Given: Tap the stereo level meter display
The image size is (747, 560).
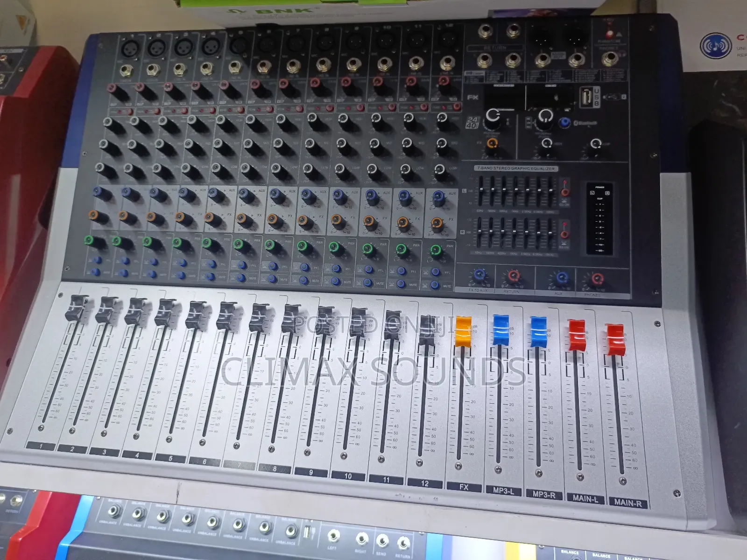Looking at the screenshot, I should (x=599, y=219).
